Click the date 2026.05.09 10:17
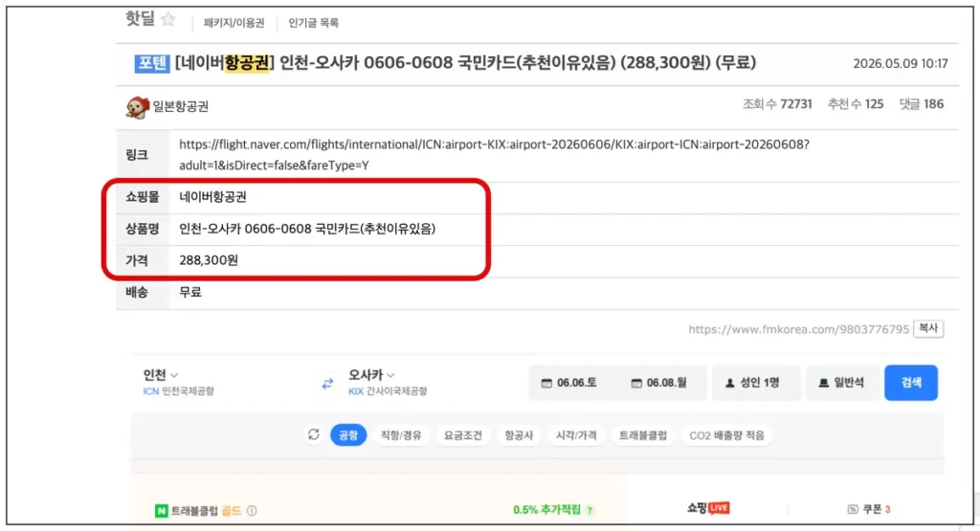 pyautogui.click(x=900, y=64)
